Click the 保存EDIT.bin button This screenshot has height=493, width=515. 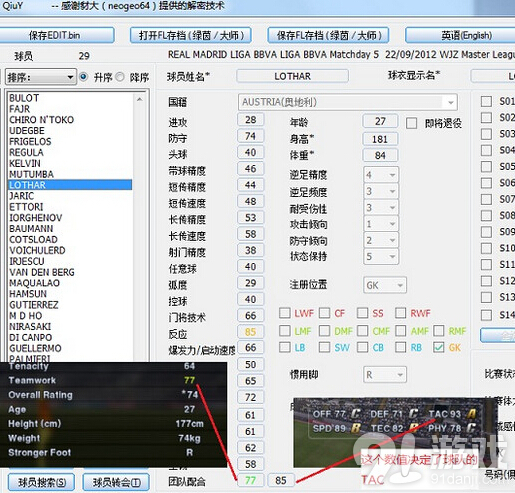click(55, 35)
